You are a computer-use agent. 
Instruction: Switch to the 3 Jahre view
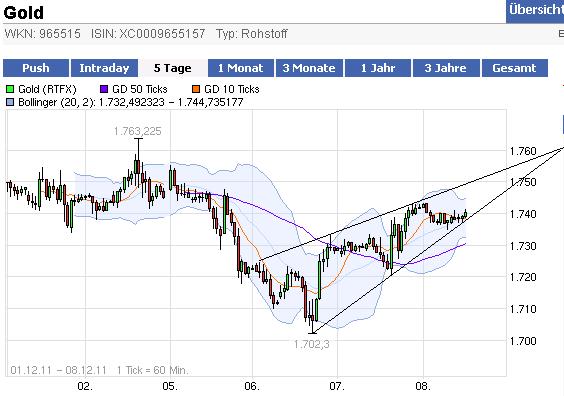point(446,68)
